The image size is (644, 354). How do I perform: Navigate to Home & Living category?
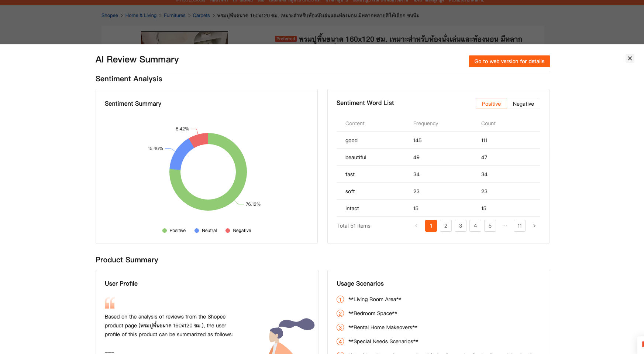pyautogui.click(x=141, y=16)
